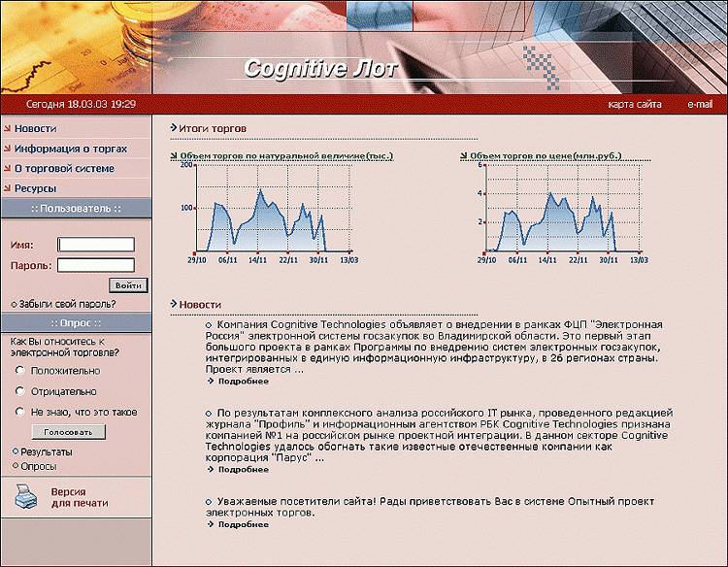Click bullet icon before Забыли свой пароль?
Image resolution: width=728 pixels, height=567 pixels.
[x=14, y=305]
